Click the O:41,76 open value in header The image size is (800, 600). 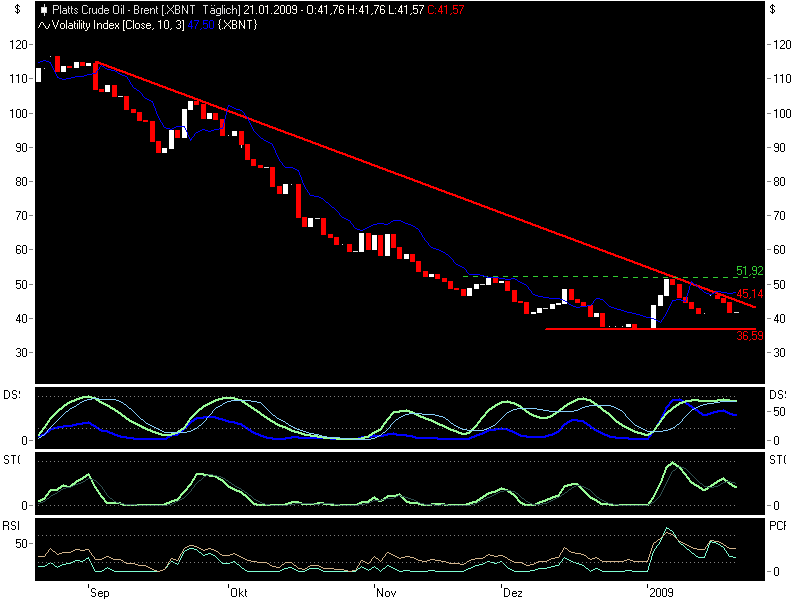click(326, 10)
